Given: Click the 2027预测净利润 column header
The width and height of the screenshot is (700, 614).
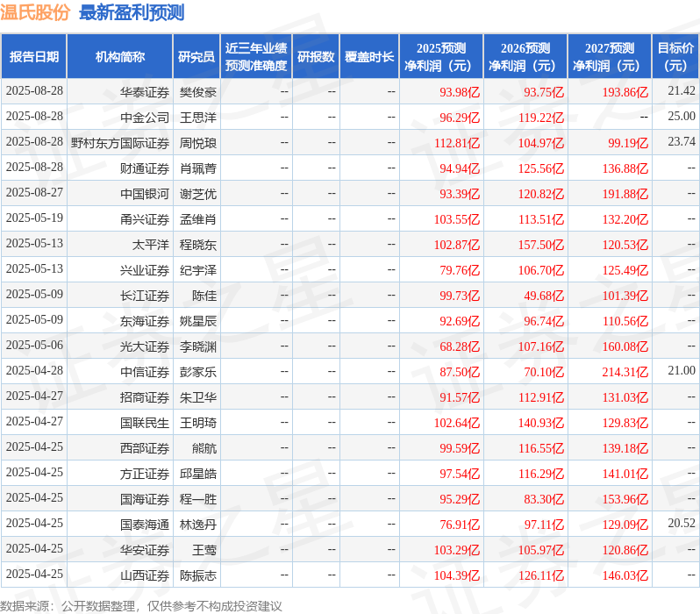Looking at the screenshot, I should point(610,57).
